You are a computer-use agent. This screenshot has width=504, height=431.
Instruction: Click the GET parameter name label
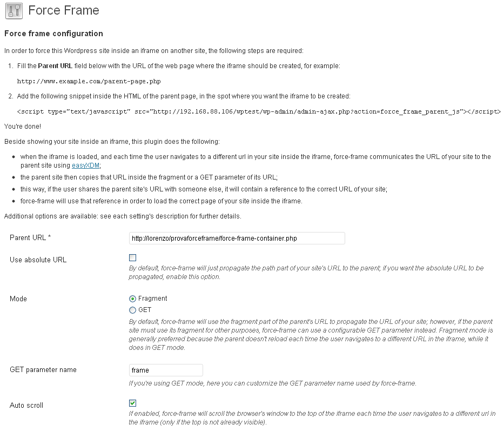43,369
